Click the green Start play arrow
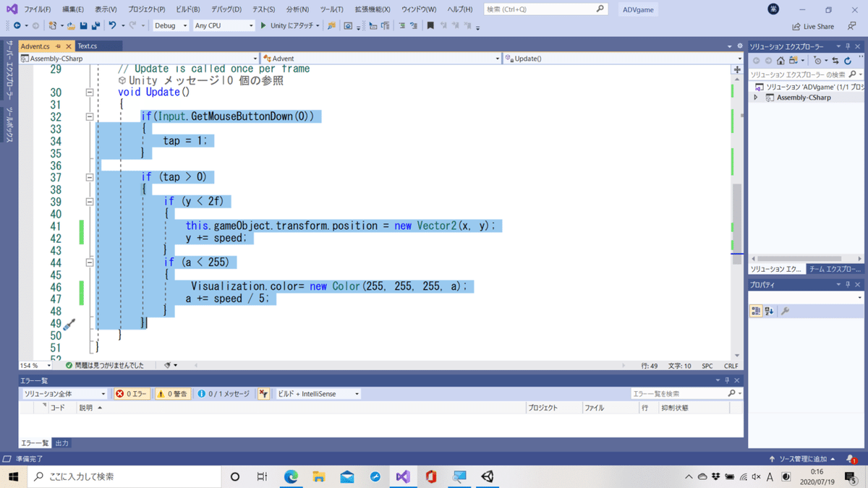868x488 pixels. coord(263,25)
